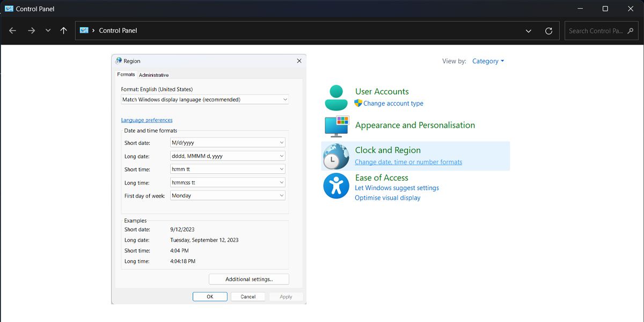Click the Forward navigation arrow
This screenshot has width=644, height=322.
[x=31, y=31]
